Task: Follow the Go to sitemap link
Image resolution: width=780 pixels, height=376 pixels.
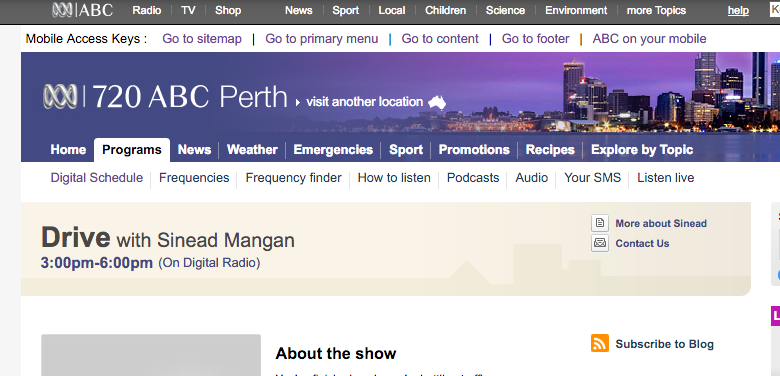Action: point(202,39)
